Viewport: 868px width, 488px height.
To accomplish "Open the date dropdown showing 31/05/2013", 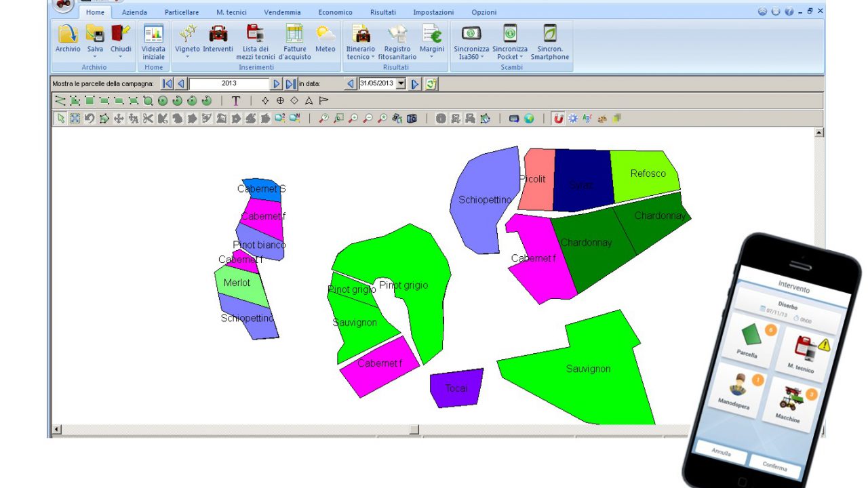I will point(400,84).
